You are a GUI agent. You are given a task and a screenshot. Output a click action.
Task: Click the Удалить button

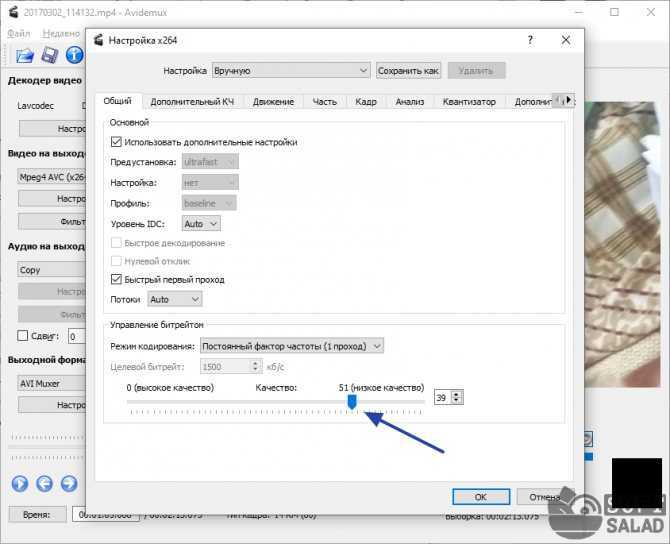coord(476,71)
